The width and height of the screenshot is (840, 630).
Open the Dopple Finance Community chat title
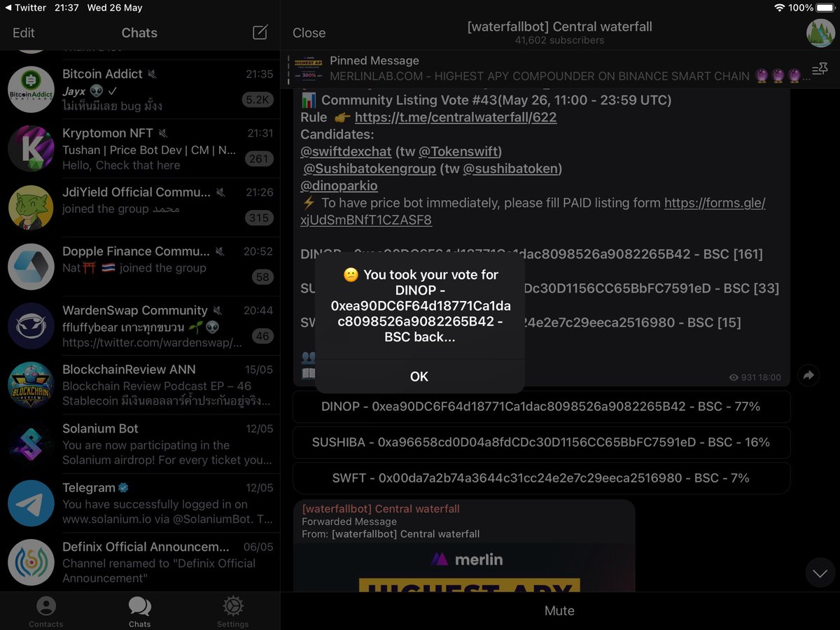click(136, 251)
